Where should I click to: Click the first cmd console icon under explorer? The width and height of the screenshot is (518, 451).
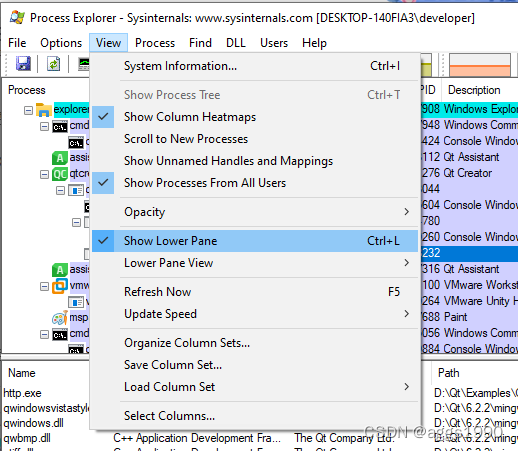point(60,127)
